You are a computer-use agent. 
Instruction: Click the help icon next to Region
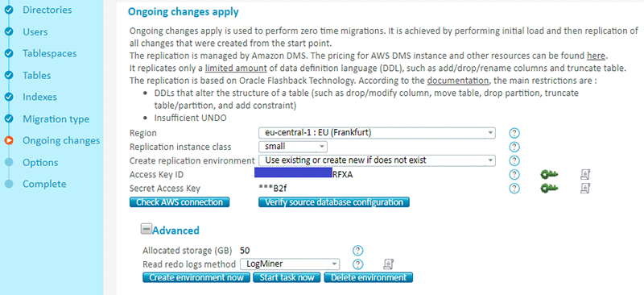(514, 133)
